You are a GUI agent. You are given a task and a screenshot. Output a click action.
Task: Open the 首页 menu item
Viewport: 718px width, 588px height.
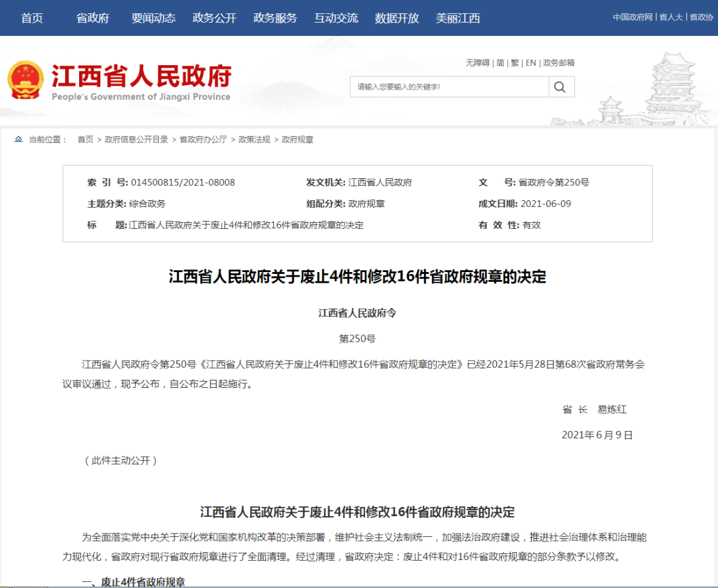tap(32, 18)
